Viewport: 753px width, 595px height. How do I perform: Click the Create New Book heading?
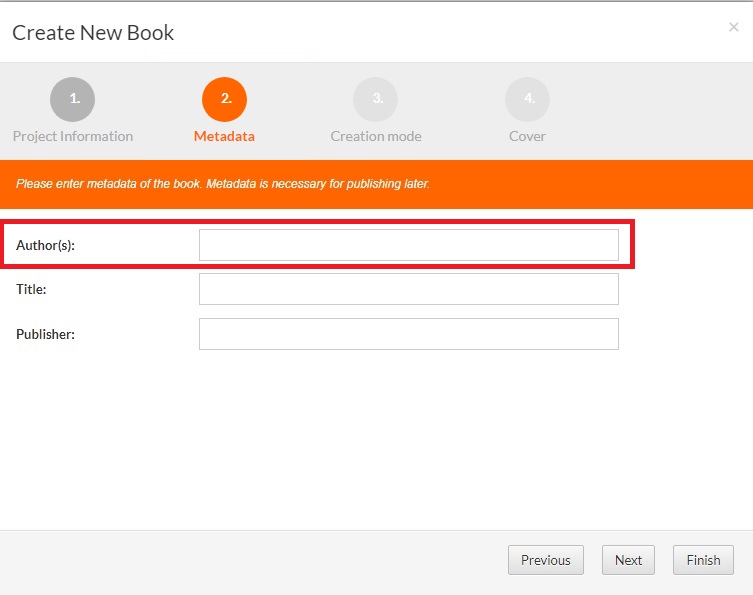(93, 33)
